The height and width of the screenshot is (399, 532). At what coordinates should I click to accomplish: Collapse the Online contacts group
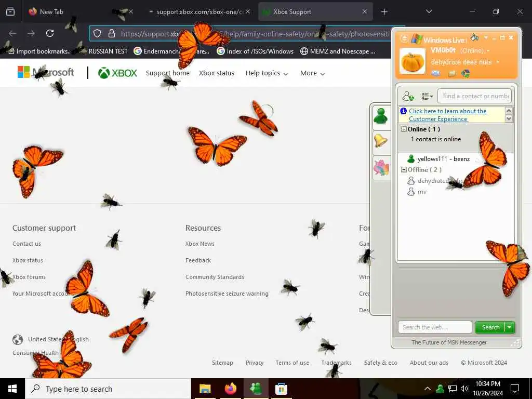(x=404, y=129)
